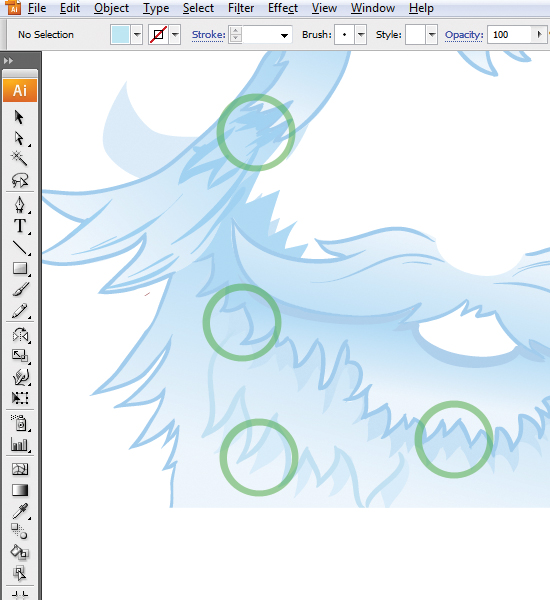Click the orange Ai logo in toolbox

point(20,90)
